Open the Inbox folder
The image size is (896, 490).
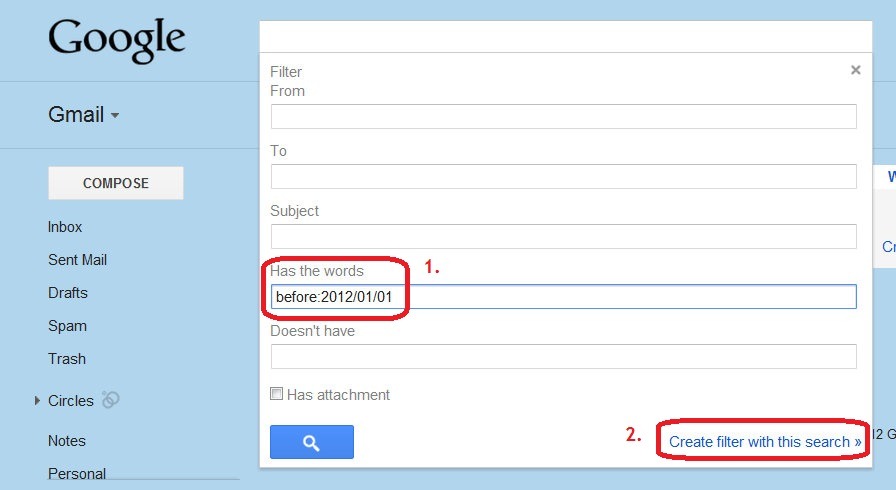coord(65,227)
